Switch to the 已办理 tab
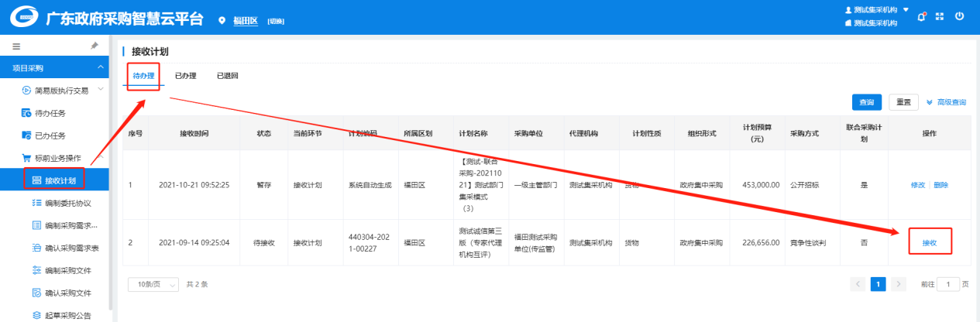This screenshot has width=980, height=322. tap(185, 76)
